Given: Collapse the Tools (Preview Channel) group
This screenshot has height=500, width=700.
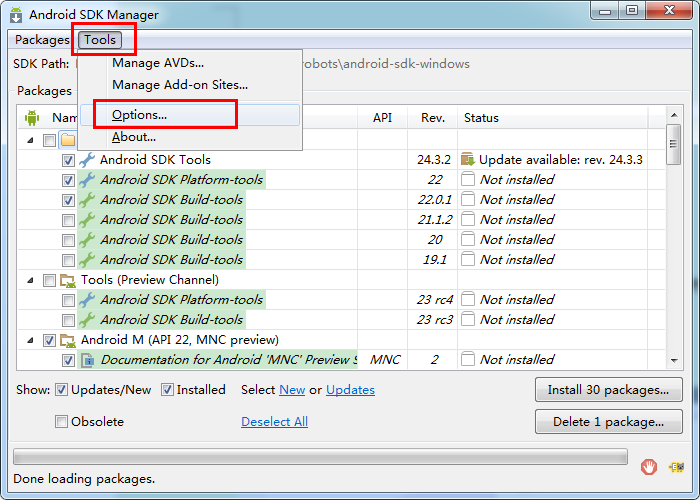Looking at the screenshot, I should 30,280.
